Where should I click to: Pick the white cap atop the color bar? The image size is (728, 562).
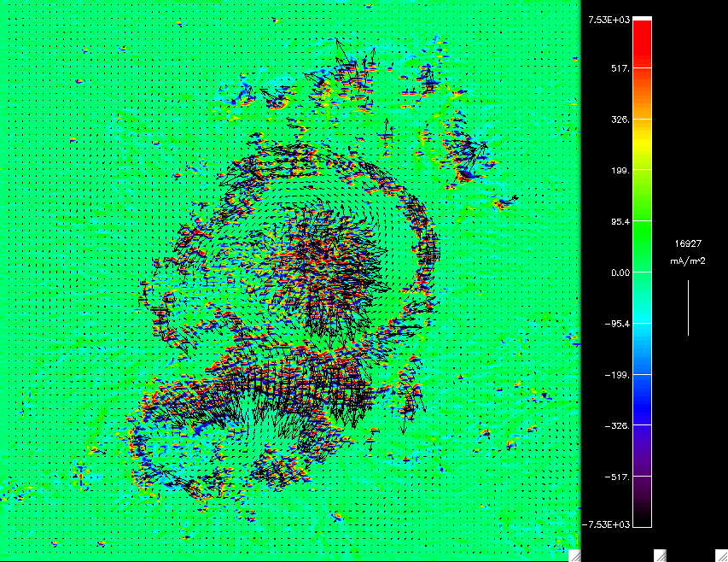(642, 19)
